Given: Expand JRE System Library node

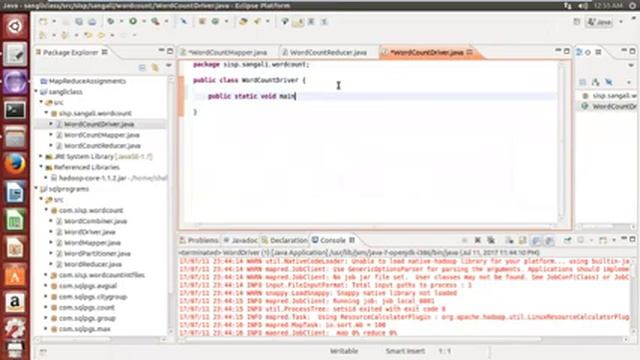Looking at the screenshot, I should tap(41, 156).
